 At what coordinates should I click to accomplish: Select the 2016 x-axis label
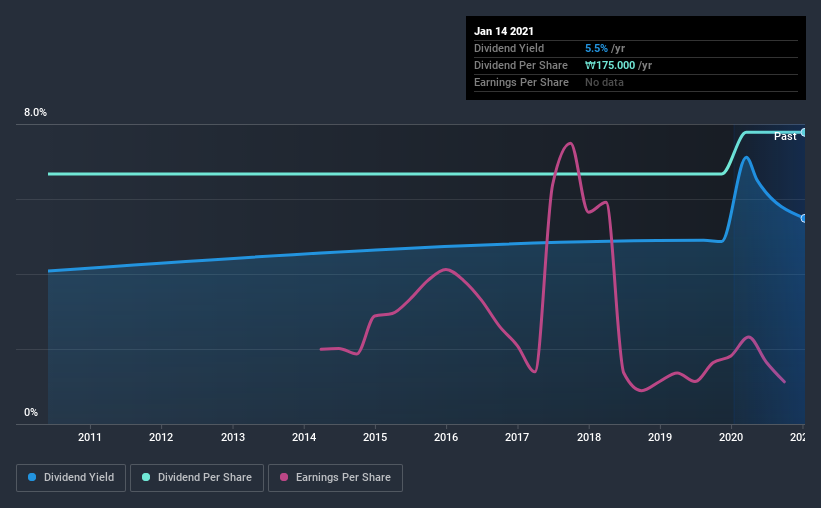pyautogui.click(x=446, y=437)
